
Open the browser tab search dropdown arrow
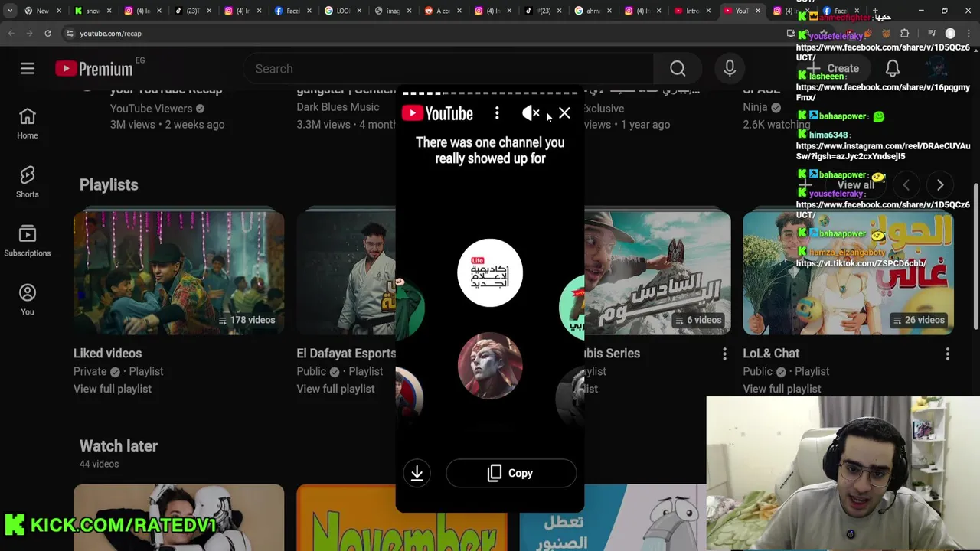9,11
